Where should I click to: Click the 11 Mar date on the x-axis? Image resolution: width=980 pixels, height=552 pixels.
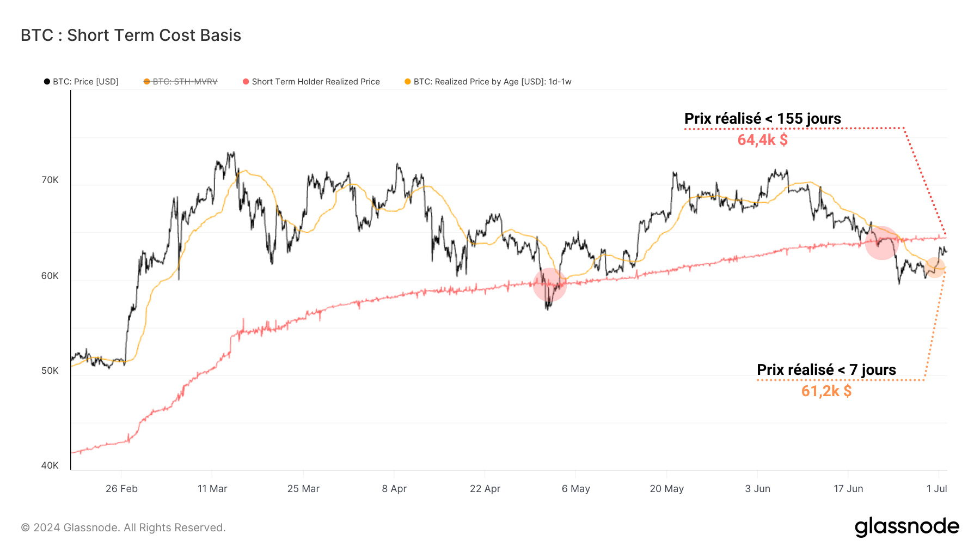point(212,489)
